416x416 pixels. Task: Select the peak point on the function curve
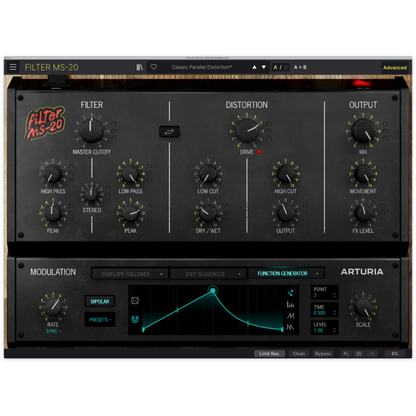click(x=212, y=291)
